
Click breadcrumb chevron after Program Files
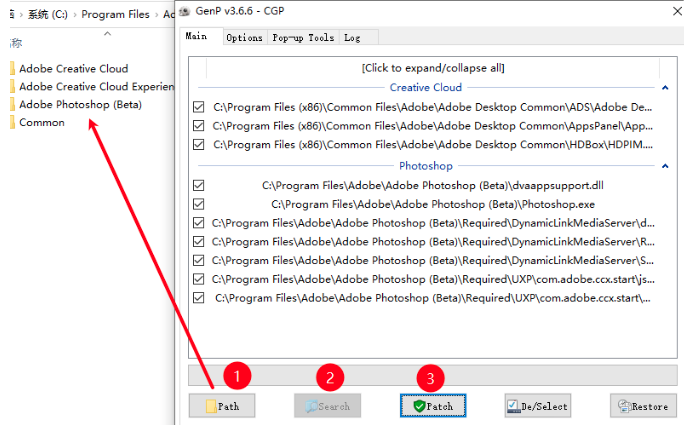coord(157,15)
